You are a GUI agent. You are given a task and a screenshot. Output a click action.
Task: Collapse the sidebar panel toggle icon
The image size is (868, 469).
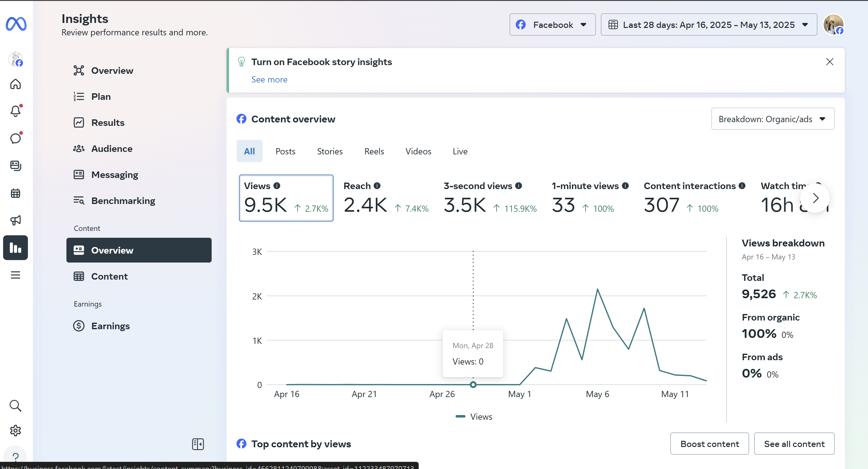(x=198, y=444)
